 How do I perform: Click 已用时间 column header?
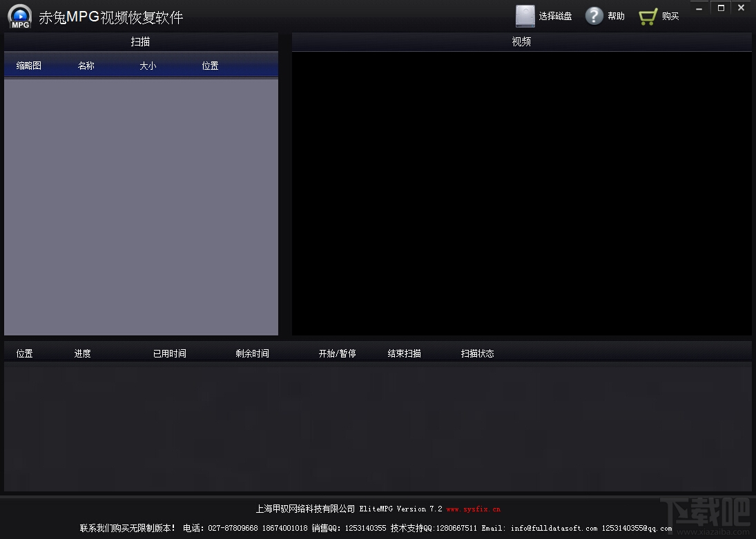tap(170, 353)
